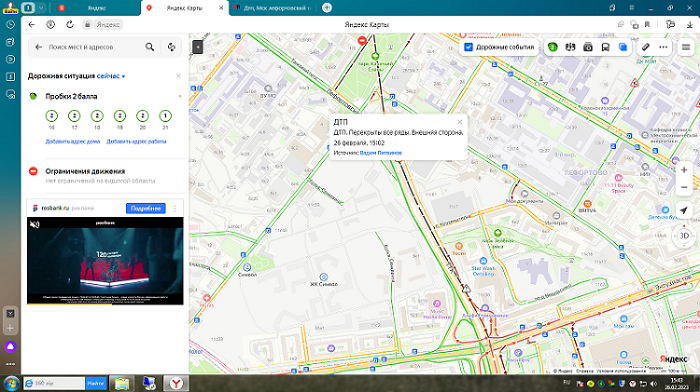Open the map layers switcher
This screenshot has width=700, height=392.
pos(623,47)
